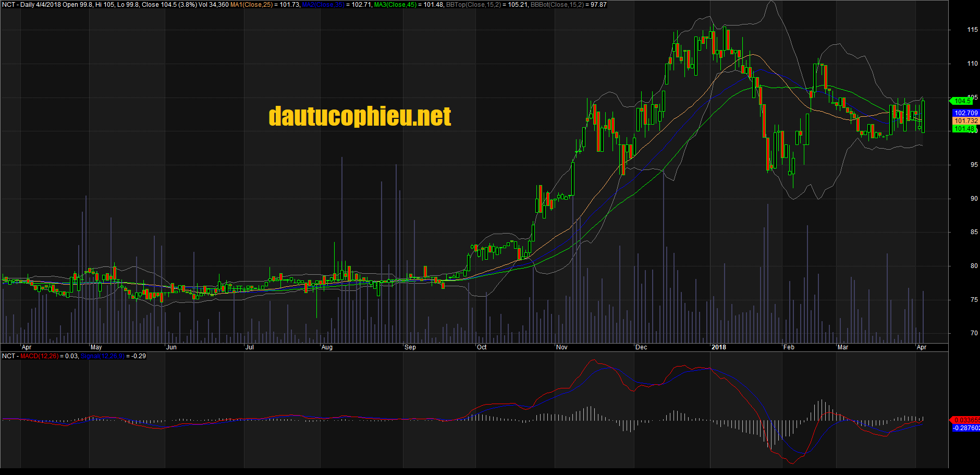Click the Jun label on time axis
980x475 pixels.
coord(171,347)
